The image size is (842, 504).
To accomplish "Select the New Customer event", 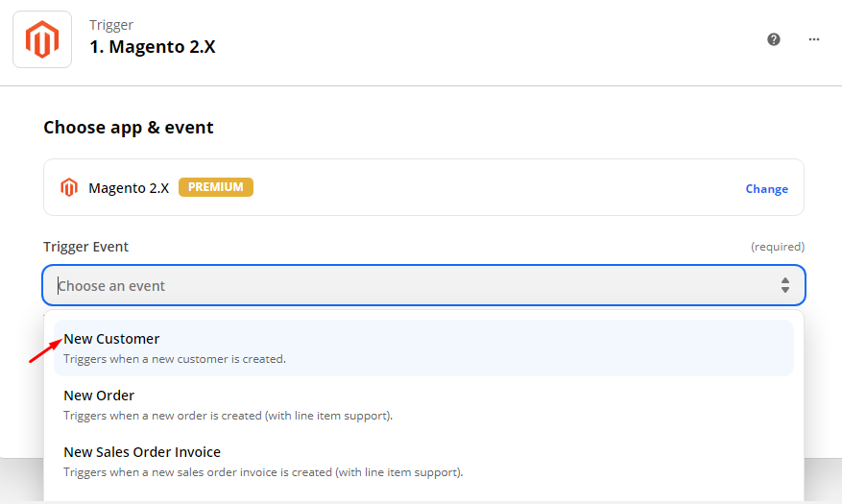I will (x=111, y=339).
